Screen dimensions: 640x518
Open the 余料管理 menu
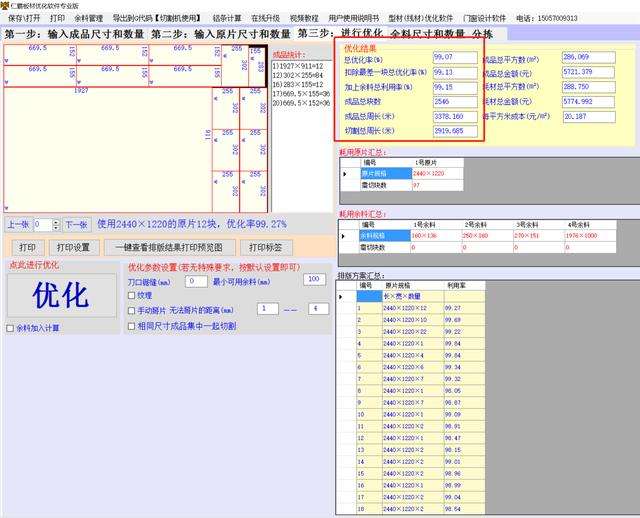[x=89, y=18]
